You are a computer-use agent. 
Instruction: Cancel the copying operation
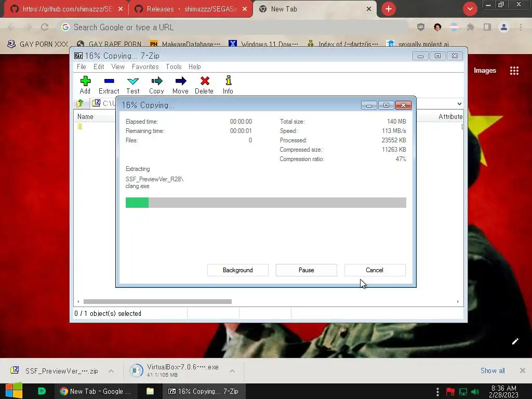(375, 270)
